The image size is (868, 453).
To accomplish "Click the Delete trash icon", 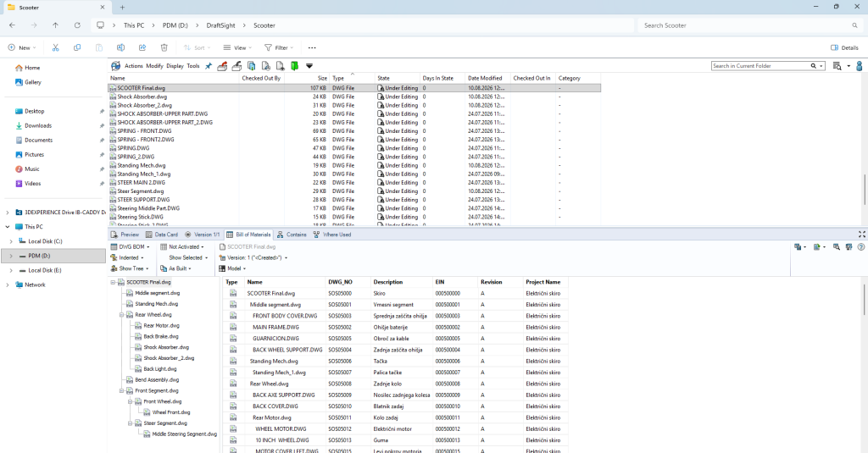I will (x=164, y=47).
